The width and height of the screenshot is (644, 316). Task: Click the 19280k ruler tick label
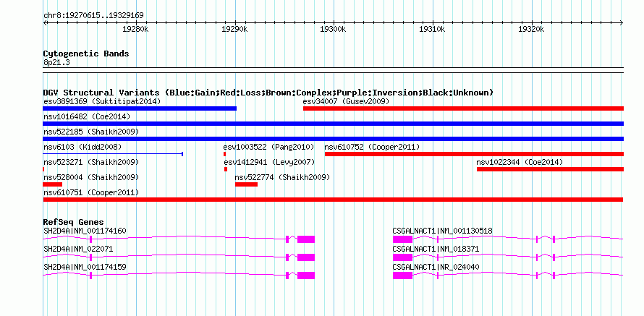click(x=135, y=30)
